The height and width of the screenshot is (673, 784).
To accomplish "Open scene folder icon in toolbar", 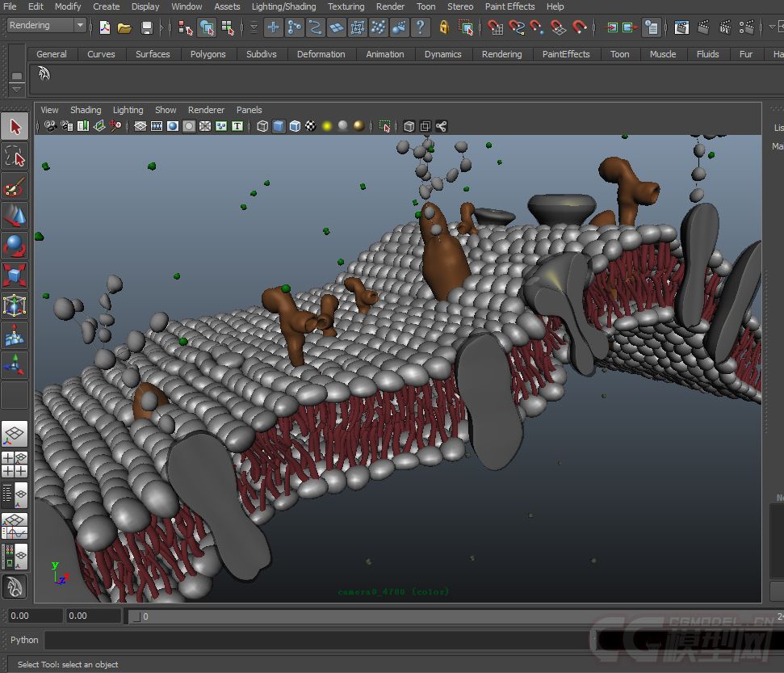I will click(x=124, y=27).
